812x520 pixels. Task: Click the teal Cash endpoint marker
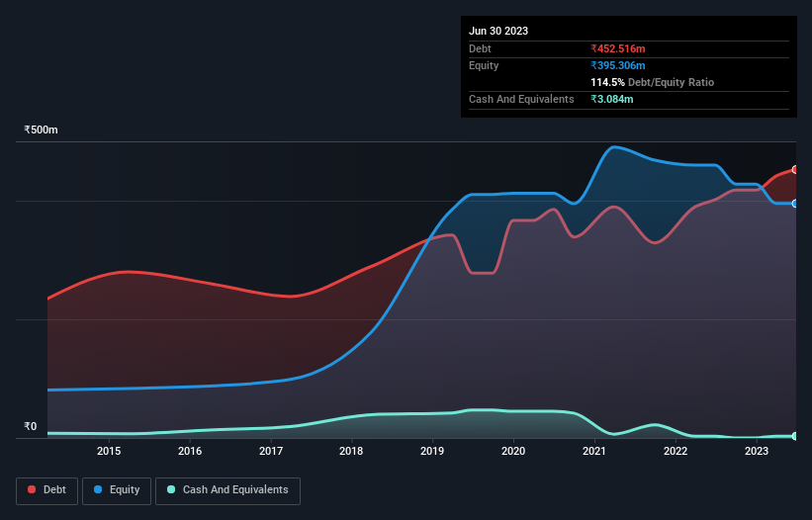click(795, 436)
